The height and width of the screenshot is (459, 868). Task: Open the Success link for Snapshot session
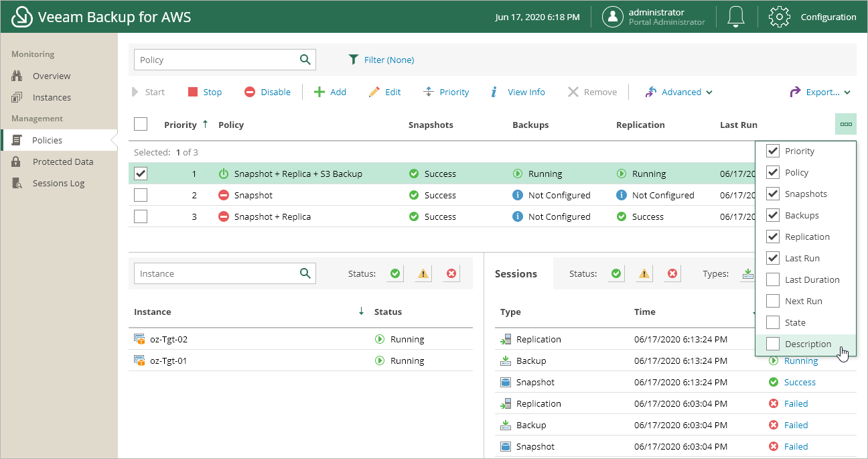800,382
